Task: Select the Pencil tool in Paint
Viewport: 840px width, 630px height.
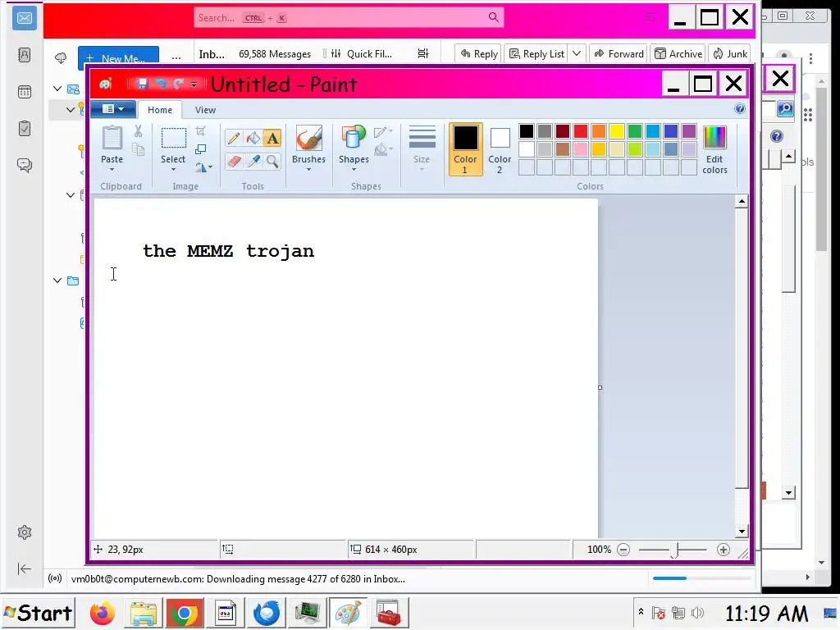Action: [234, 139]
